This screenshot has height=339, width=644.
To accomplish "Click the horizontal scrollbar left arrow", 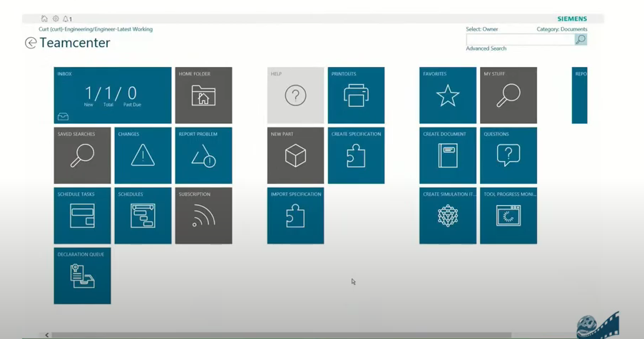I will coord(47,335).
